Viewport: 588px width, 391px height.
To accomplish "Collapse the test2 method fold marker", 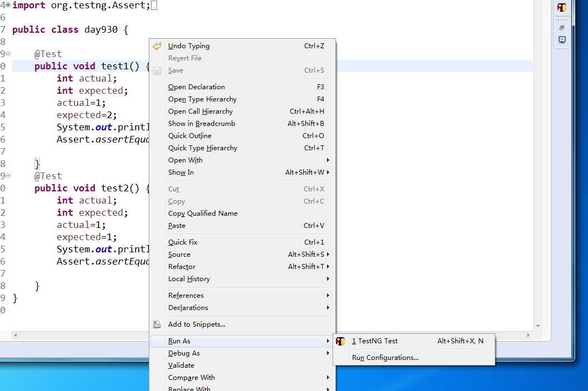I will (8, 176).
